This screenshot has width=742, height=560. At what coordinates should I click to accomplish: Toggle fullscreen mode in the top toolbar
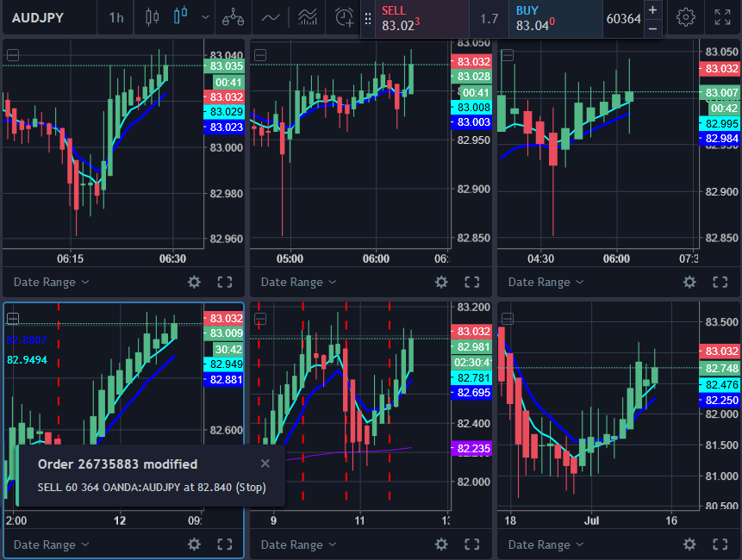point(723,17)
